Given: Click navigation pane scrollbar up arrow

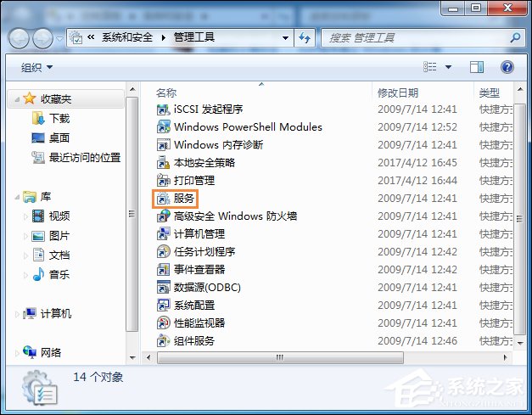Looking at the screenshot, I should (x=132, y=90).
